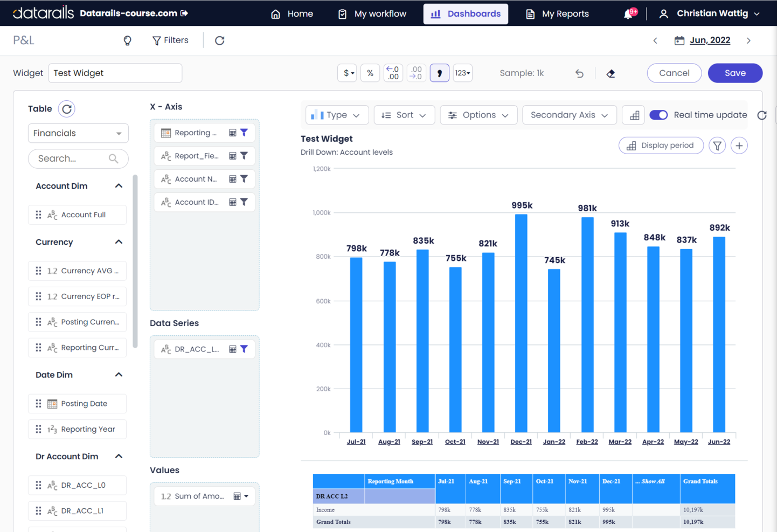This screenshot has height=532, width=777.
Task: Click the plus icon near Display period
Action: pos(739,145)
